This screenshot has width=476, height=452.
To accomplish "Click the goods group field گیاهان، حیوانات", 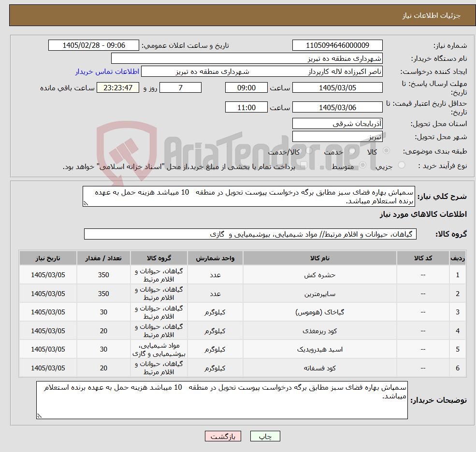I will 250,234.
